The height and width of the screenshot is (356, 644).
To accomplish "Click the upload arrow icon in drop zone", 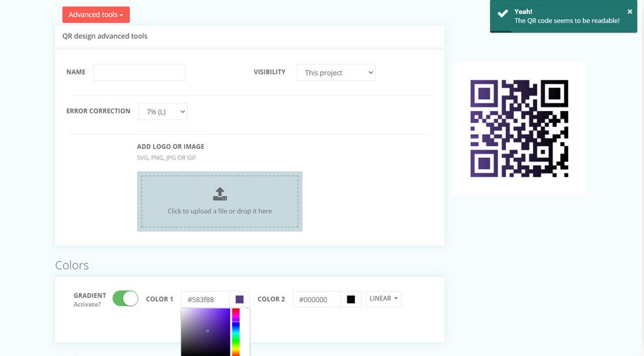I will [219, 194].
